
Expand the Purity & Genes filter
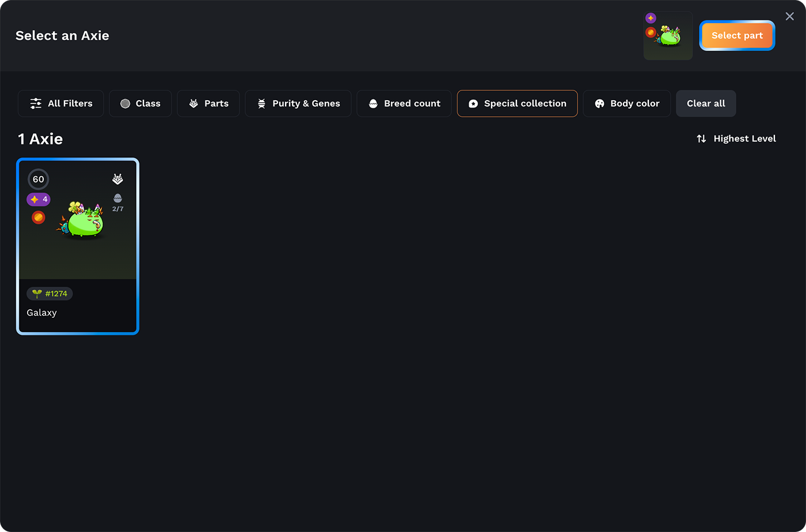pyautogui.click(x=298, y=104)
